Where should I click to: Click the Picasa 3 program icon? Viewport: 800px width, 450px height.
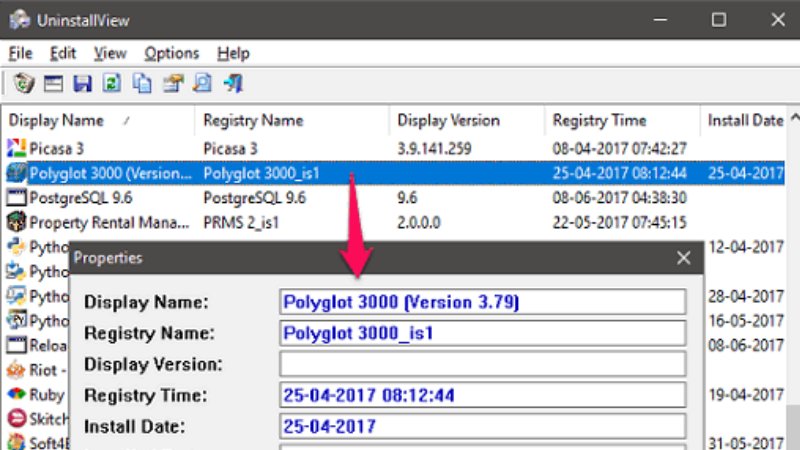coord(16,148)
